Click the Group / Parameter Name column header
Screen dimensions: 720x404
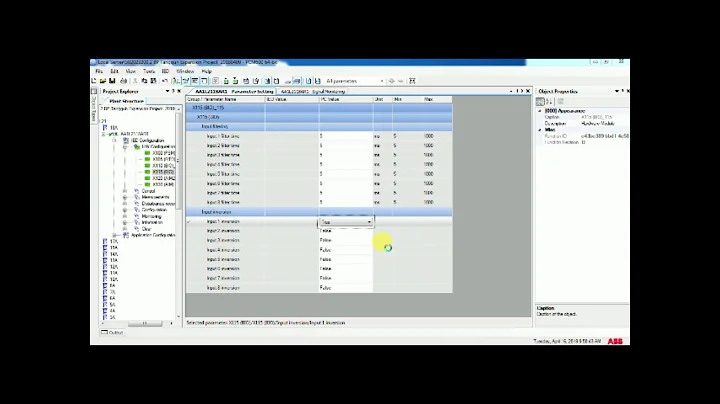[x=225, y=99]
